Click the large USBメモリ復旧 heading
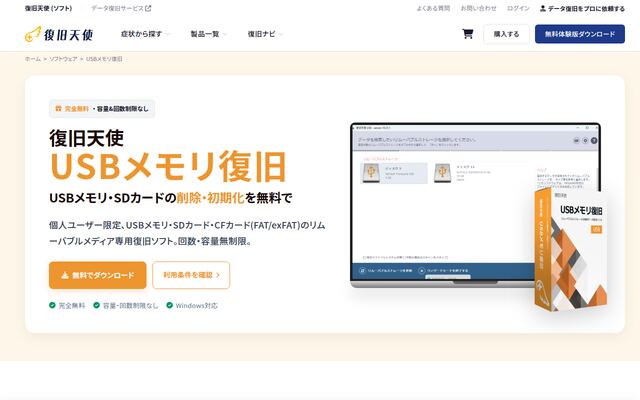Screen dimensions: 640x400 coord(168,167)
